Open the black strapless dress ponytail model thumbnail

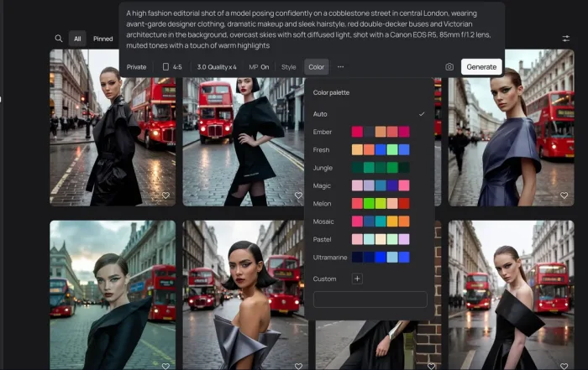click(x=511, y=295)
